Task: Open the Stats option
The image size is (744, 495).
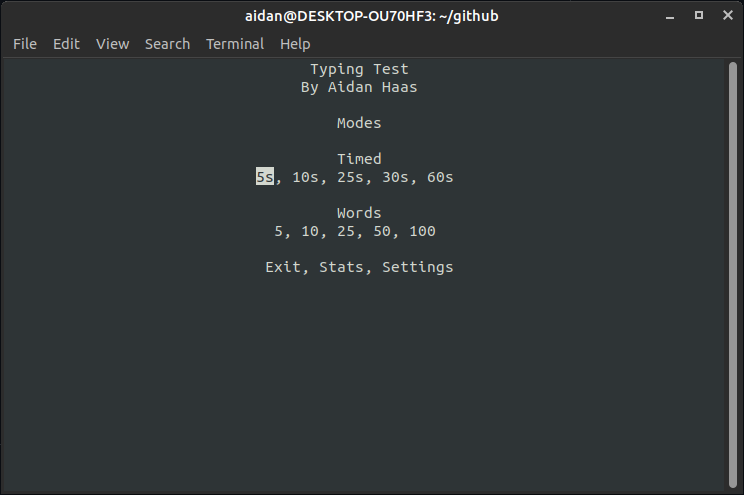Action: pos(341,267)
